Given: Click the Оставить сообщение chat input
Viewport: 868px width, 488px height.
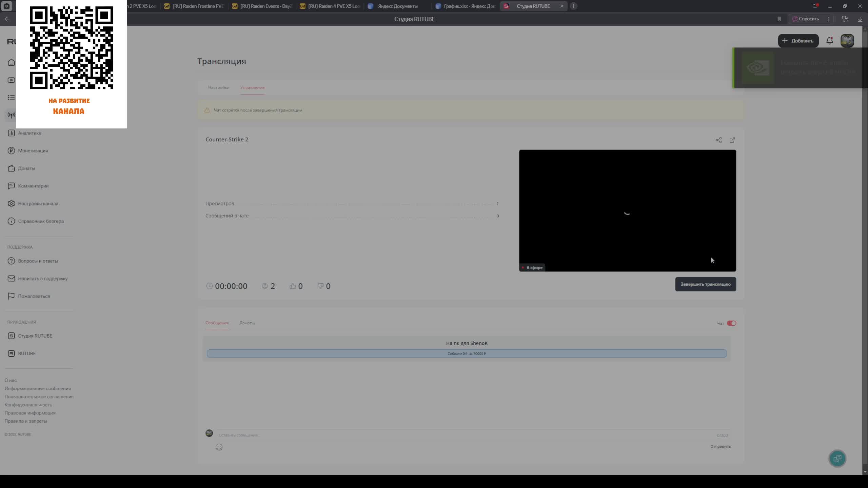Looking at the screenshot, I should click(467, 435).
